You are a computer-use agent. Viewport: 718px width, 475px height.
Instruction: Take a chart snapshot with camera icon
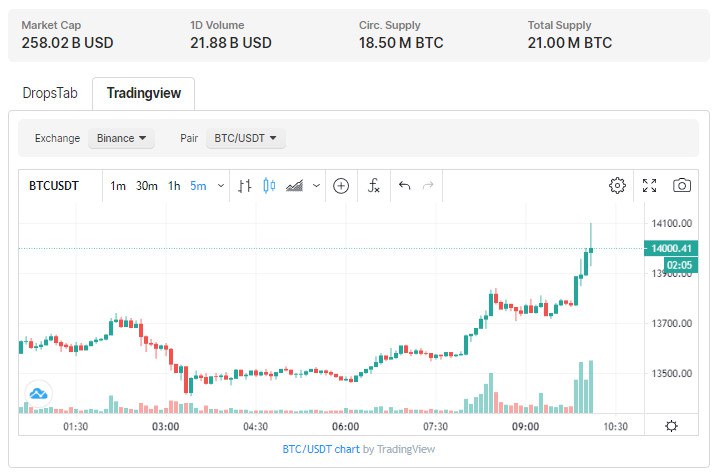click(x=681, y=186)
